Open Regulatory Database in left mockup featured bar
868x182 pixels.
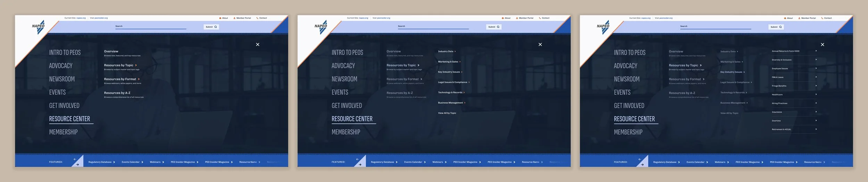pos(101,162)
